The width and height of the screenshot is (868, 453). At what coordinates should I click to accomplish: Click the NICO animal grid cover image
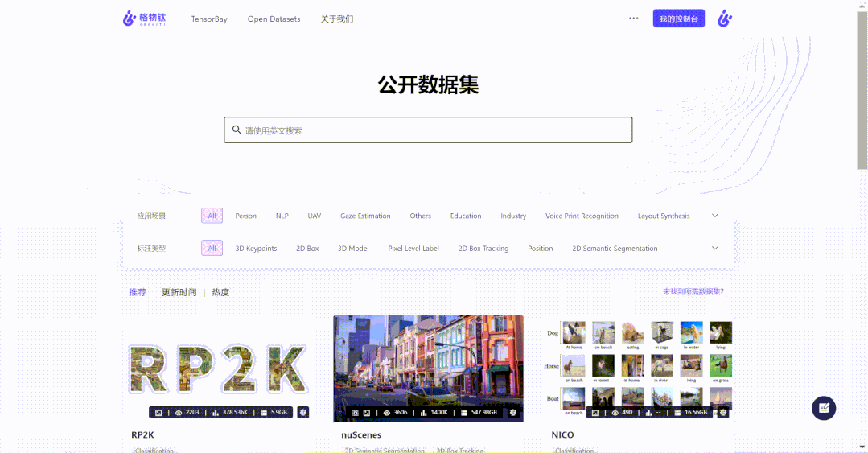[x=638, y=369]
